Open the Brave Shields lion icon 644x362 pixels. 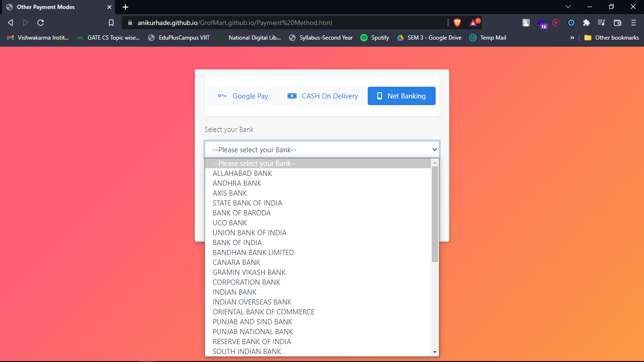pyautogui.click(x=457, y=23)
